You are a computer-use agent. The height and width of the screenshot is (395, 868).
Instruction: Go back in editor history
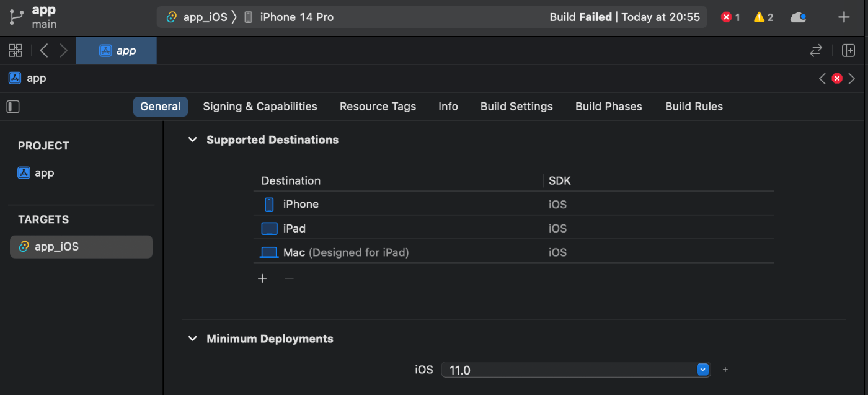tap(44, 51)
